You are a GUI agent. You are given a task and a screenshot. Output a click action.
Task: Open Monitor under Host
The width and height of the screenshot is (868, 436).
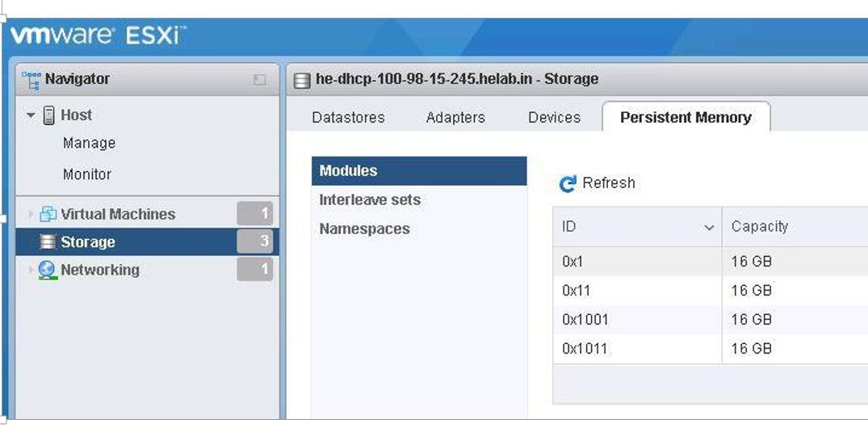pyautogui.click(x=87, y=174)
